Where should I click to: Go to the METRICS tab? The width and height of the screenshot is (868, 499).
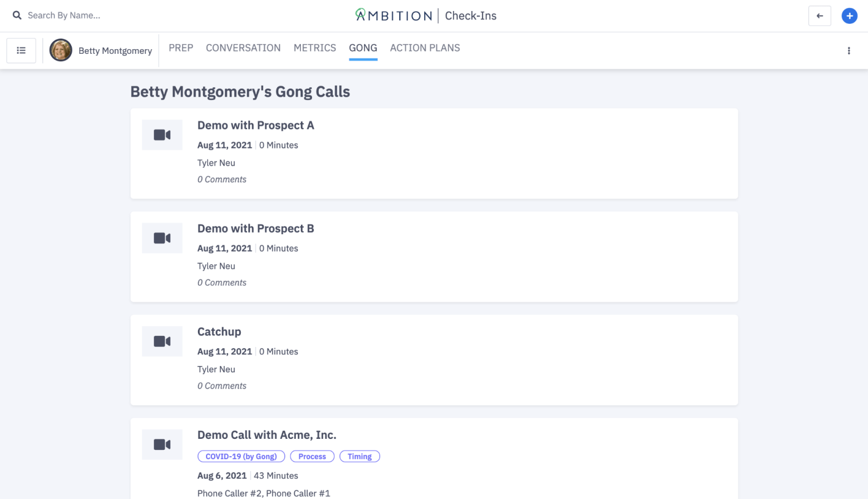[315, 48]
